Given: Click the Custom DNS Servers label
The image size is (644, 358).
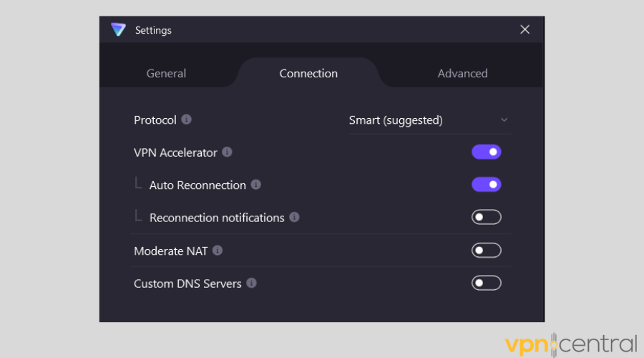Looking at the screenshot, I should coord(187,284).
